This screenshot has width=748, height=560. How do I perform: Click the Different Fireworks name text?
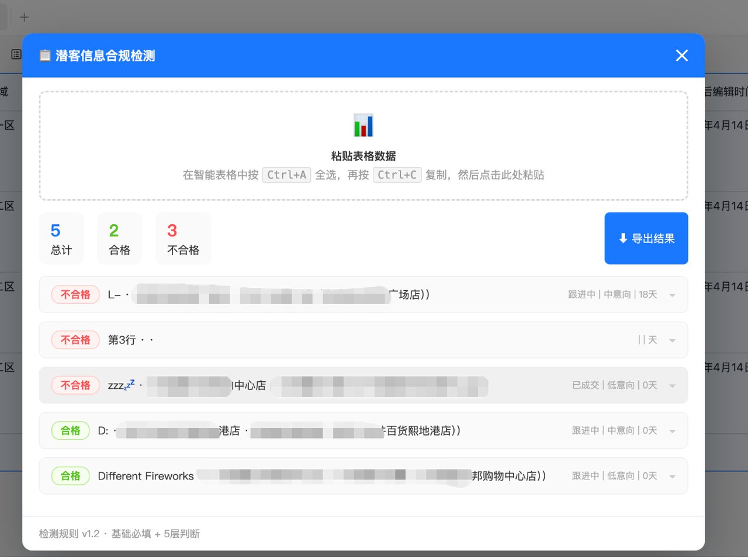click(146, 476)
